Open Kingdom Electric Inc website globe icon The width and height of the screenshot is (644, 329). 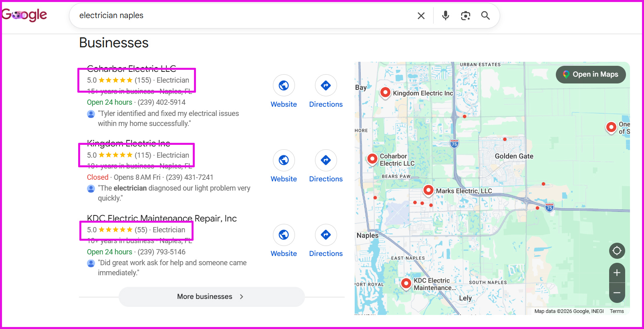(x=284, y=160)
